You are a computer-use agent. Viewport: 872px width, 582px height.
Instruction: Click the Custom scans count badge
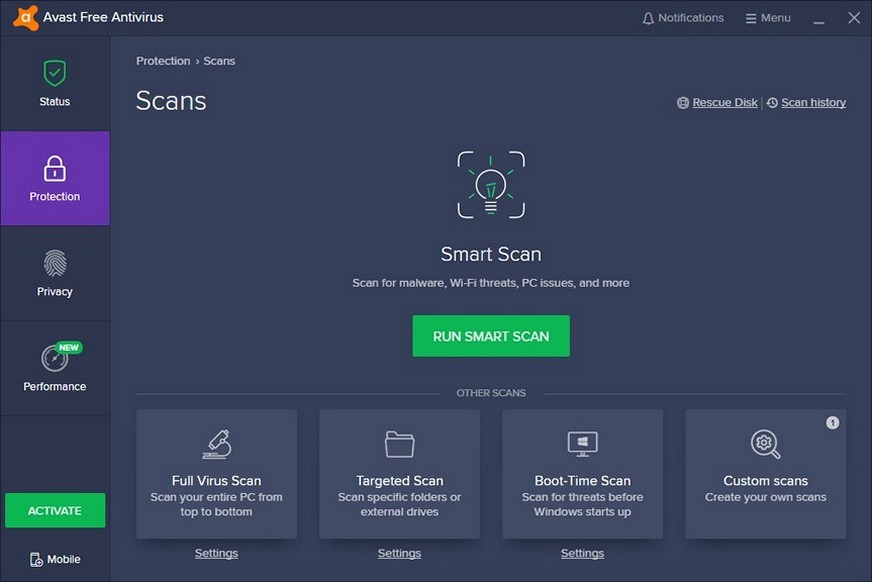point(832,423)
